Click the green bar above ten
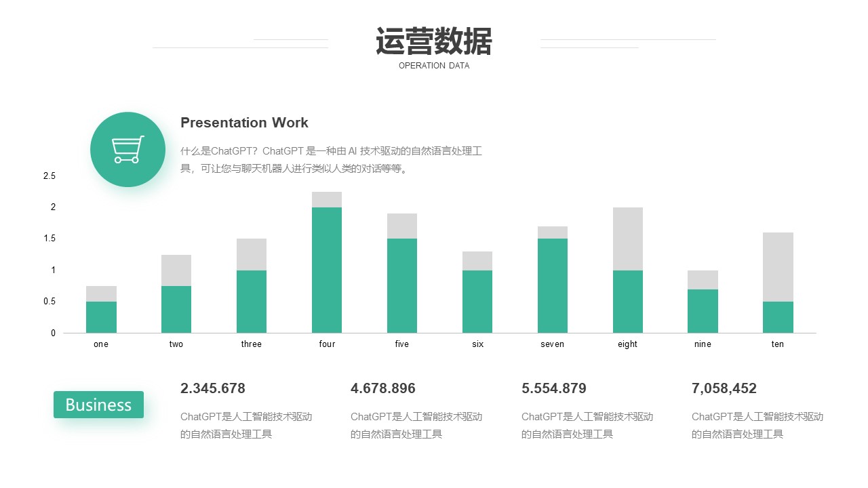Image resolution: width=868 pixels, height=488 pixels. (x=778, y=317)
